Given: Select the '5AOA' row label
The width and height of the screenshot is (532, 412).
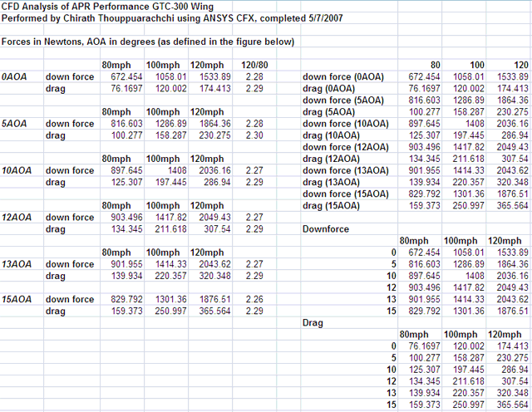Looking at the screenshot, I should tap(17, 122).
